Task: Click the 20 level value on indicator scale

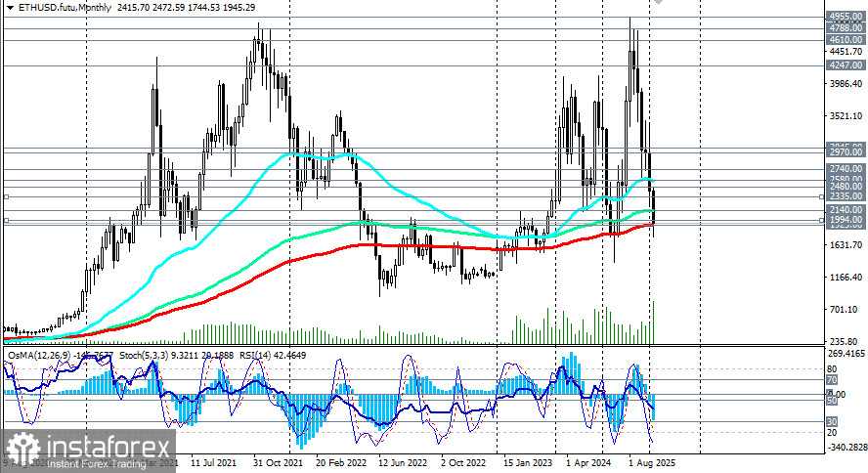Action: click(832, 433)
